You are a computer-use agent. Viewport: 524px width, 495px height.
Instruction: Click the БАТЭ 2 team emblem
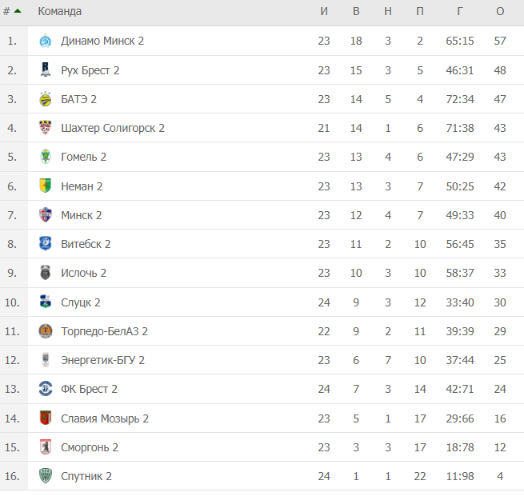(45, 99)
